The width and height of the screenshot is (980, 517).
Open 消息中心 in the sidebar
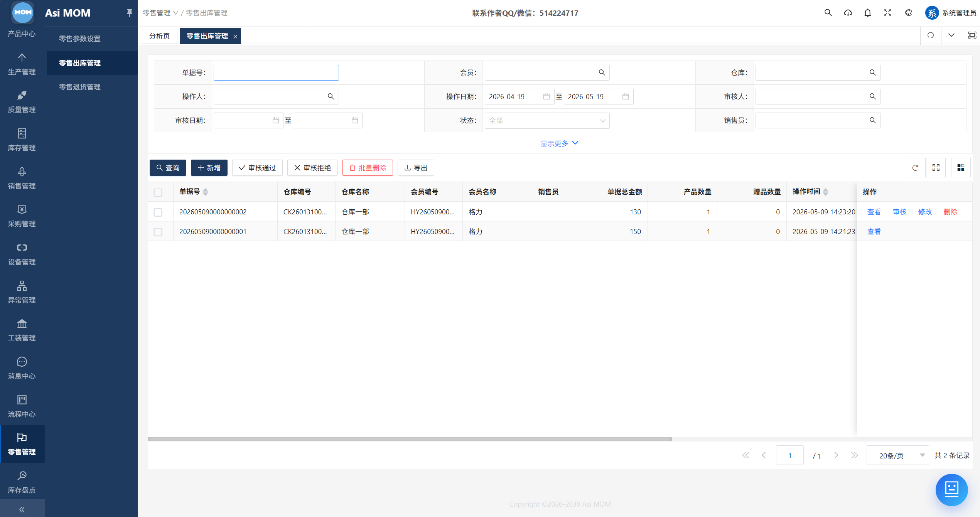coord(22,369)
